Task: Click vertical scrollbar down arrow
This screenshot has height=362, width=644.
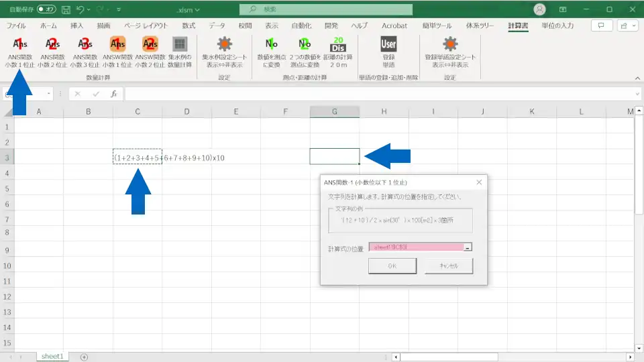Action: click(x=639, y=349)
